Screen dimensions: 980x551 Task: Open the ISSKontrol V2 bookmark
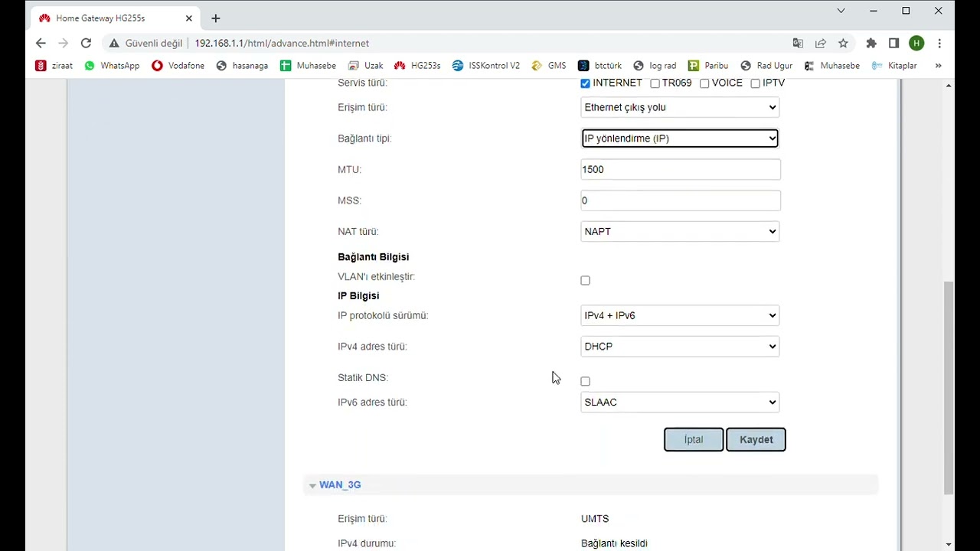coord(485,66)
